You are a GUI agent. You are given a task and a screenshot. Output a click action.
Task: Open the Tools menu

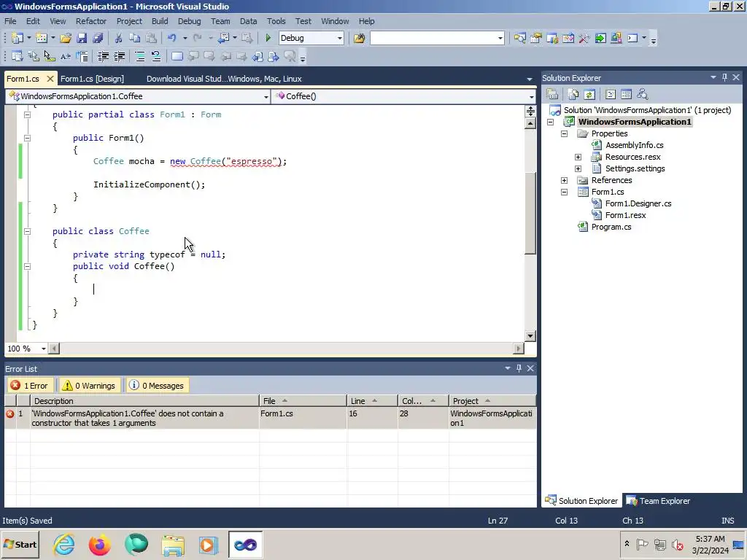coord(276,21)
